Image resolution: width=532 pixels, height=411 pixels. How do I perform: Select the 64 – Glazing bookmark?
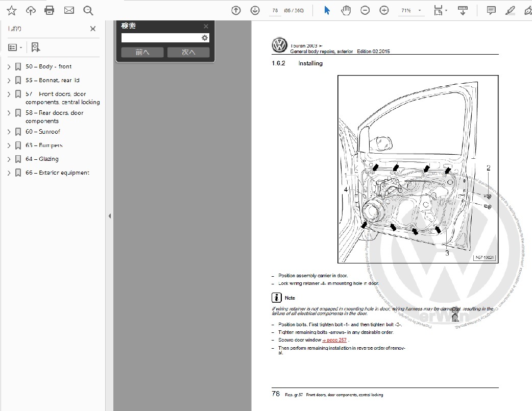(49, 159)
